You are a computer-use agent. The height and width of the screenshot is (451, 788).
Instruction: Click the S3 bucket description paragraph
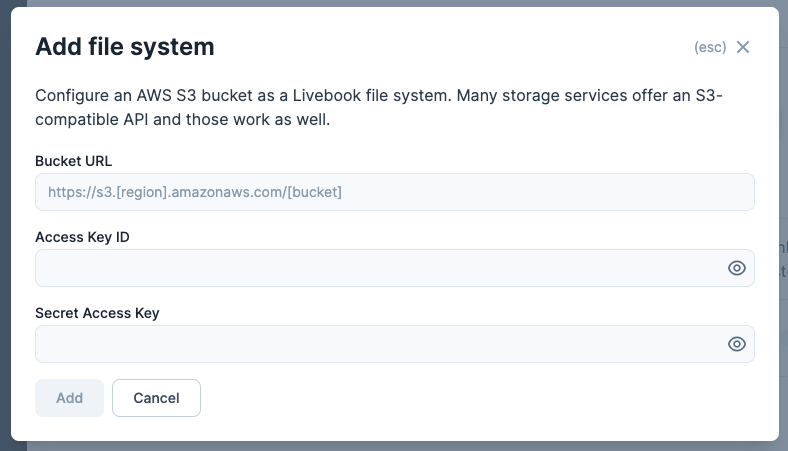tap(378, 107)
